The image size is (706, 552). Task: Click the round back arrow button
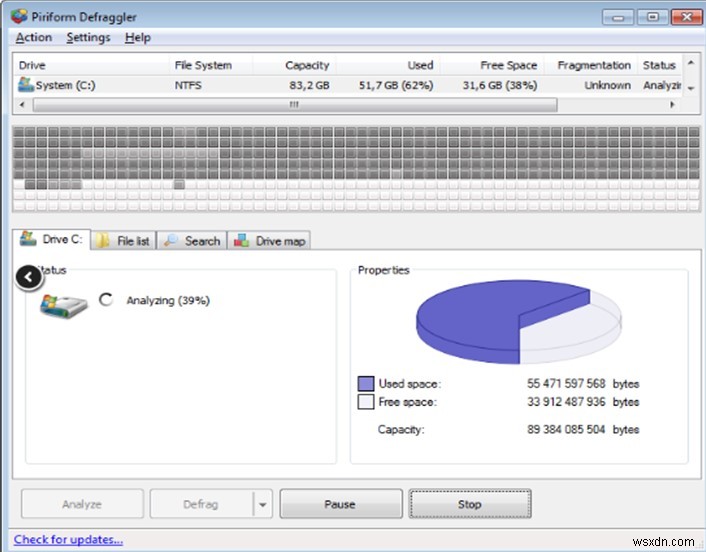point(29,278)
